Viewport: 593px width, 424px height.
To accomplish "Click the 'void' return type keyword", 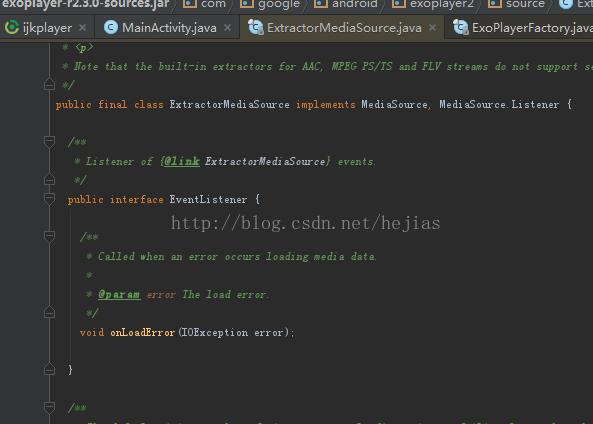I will pyautogui.click(x=92, y=332).
